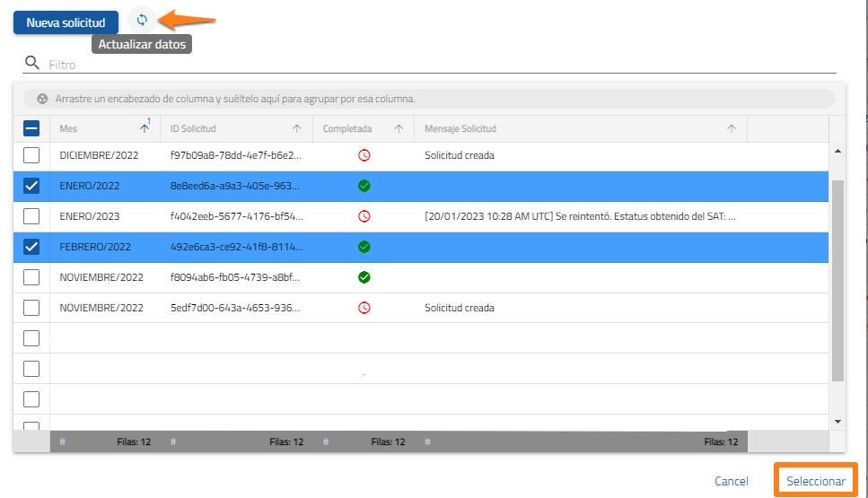Screen dimensions: 868x498
Task: Click the Seleccionar button
Action: (x=815, y=482)
